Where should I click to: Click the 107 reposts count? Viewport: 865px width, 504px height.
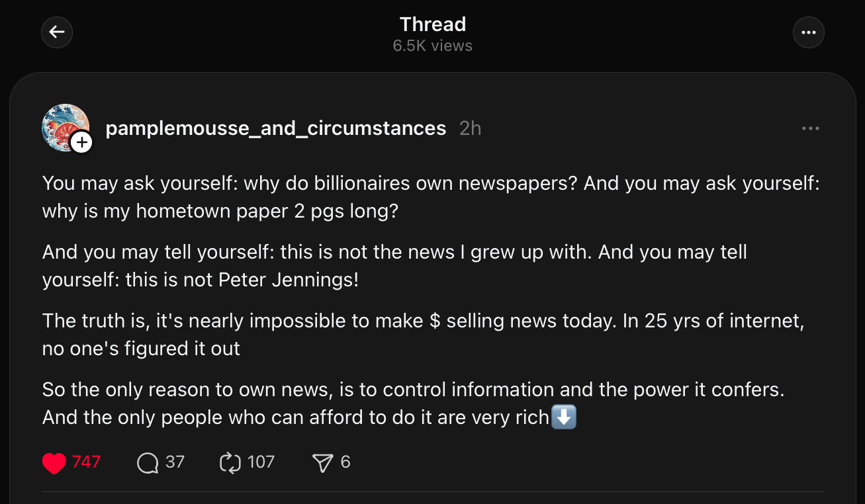(x=261, y=462)
